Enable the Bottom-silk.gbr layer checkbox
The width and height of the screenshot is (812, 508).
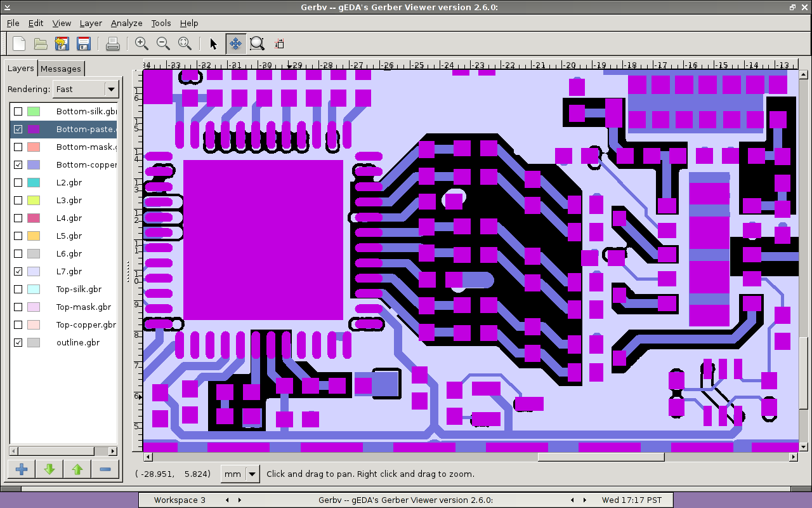[x=18, y=111]
